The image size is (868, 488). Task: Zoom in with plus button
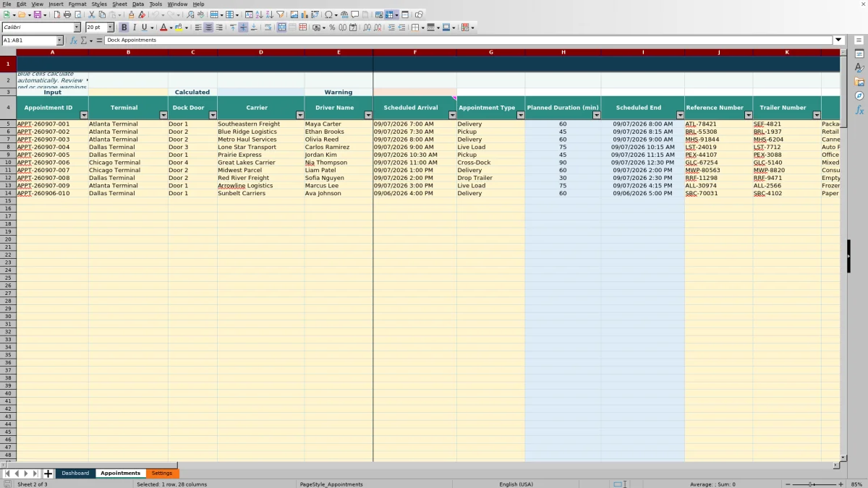[x=840, y=484]
